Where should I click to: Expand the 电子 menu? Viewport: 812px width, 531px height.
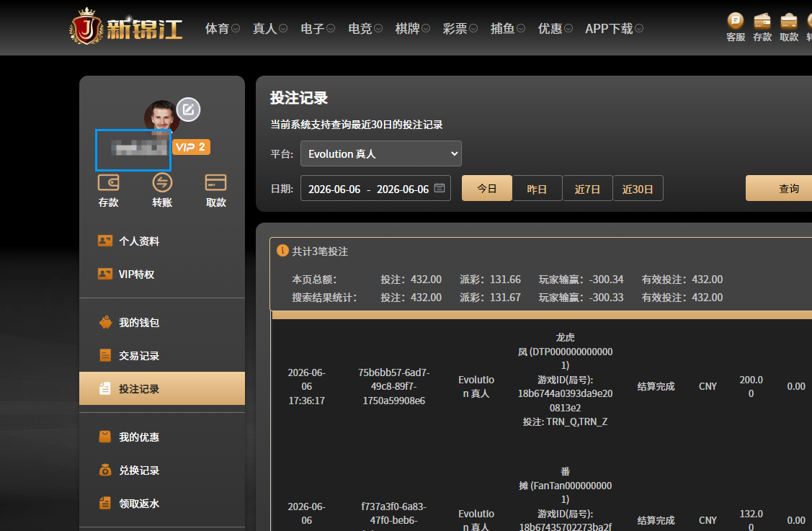[x=318, y=29]
